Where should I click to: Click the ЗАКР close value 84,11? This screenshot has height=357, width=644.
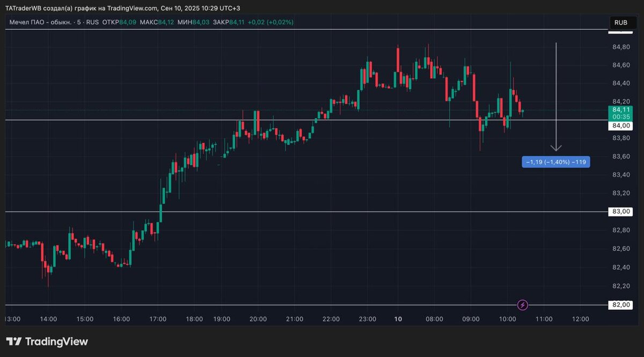point(237,22)
